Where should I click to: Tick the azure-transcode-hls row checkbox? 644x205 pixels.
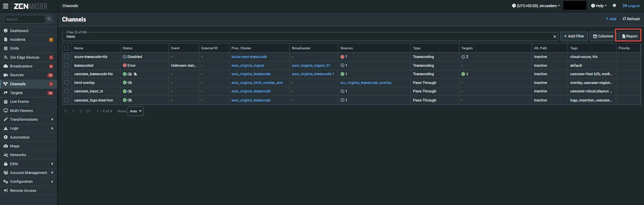pos(67,57)
